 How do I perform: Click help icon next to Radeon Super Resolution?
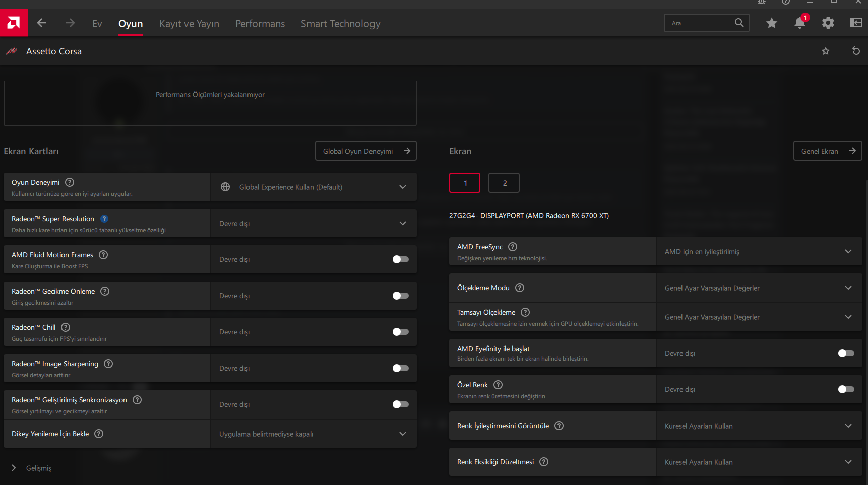pos(104,219)
